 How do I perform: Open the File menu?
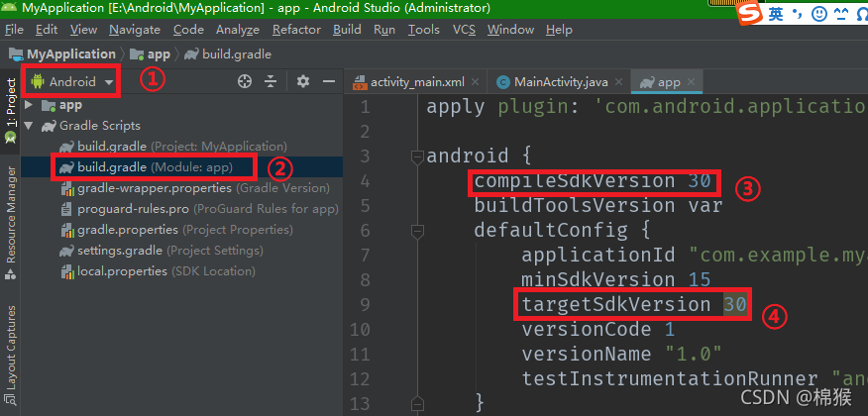point(14,30)
